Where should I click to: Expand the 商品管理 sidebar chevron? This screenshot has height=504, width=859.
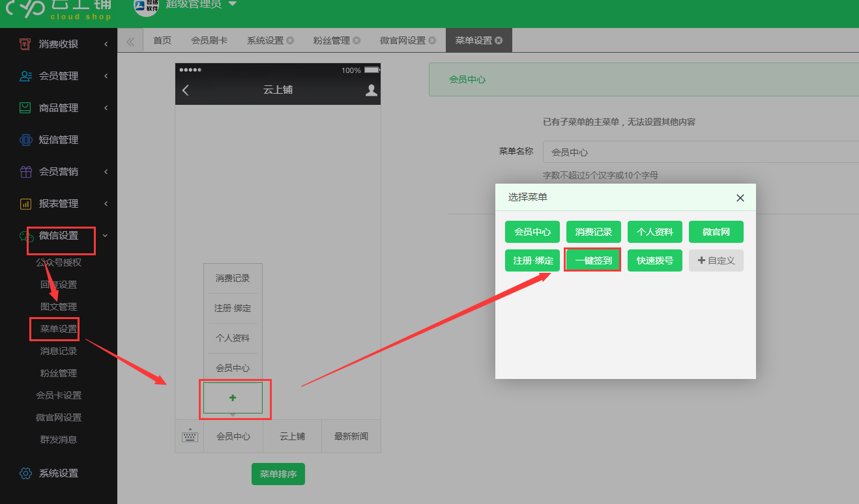coord(106,107)
